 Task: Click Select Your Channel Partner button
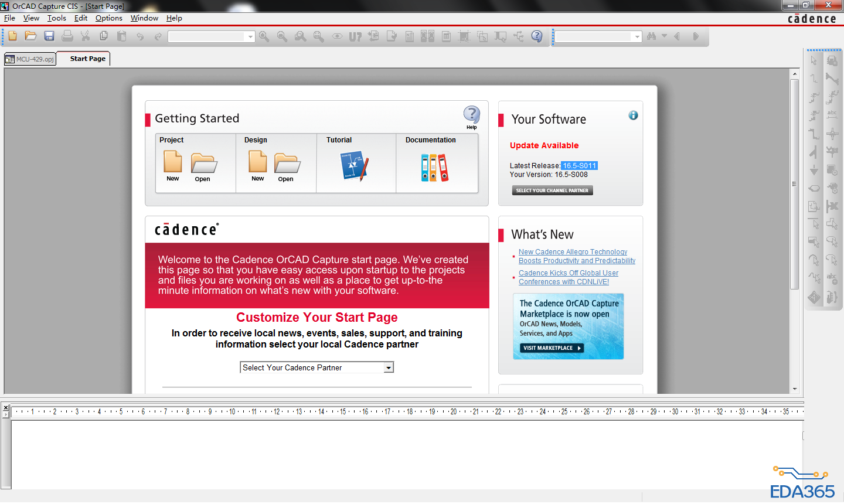pos(552,190)
